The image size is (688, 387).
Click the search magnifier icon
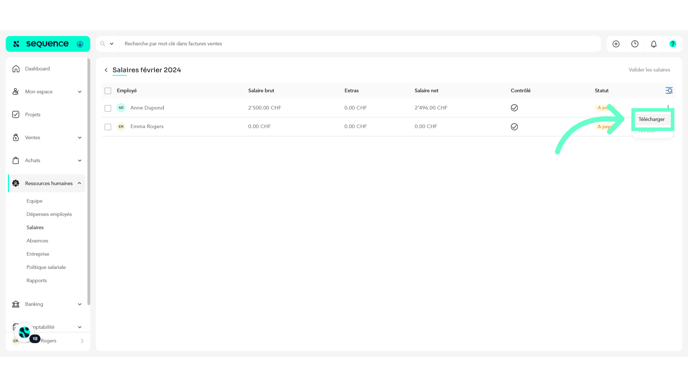pos(103,44)
